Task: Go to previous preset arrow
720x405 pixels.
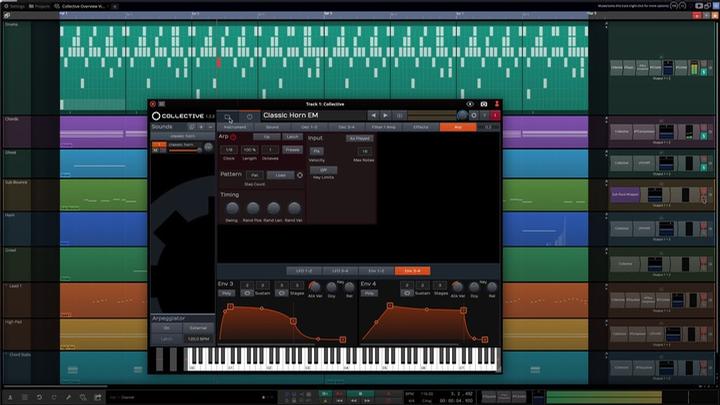Action: 373,116
